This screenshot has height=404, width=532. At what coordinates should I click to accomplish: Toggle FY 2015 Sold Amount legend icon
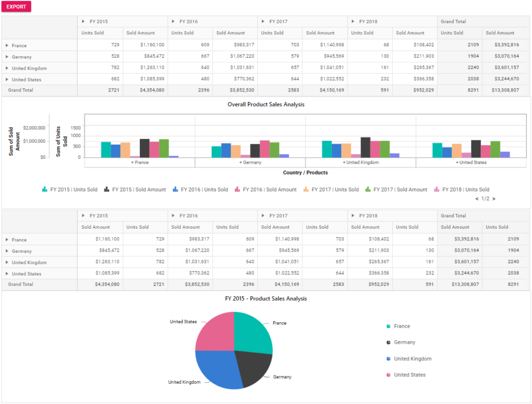pos(107,190)
